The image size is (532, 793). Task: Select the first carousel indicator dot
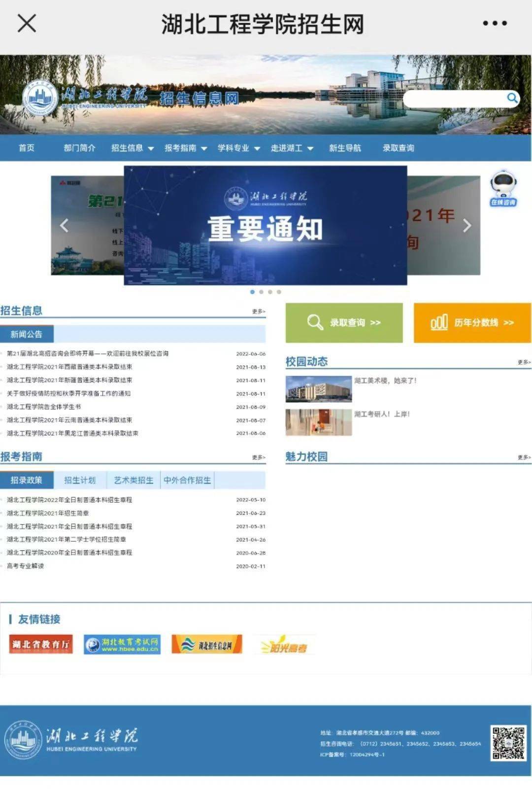(x=253, y=292)
